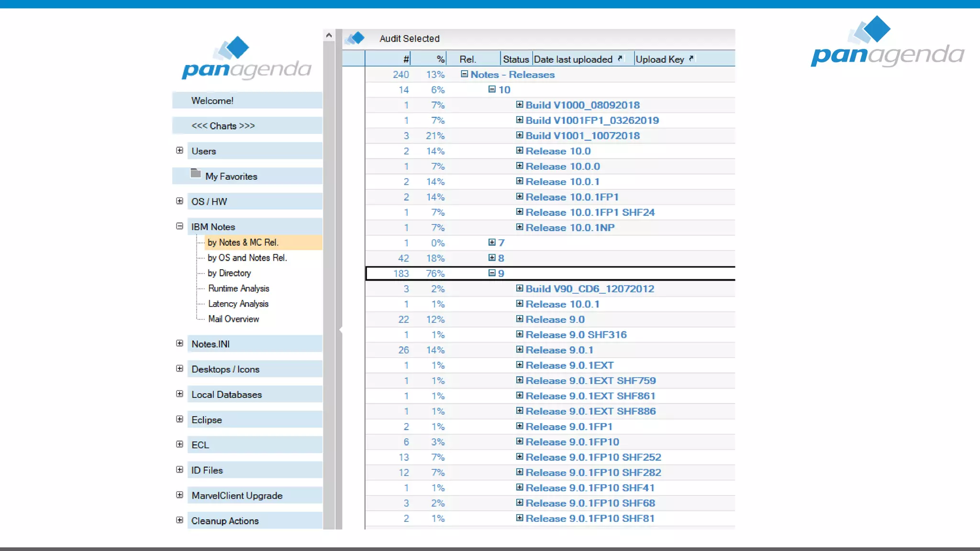This screenshot has width=980, height=551.
Task: Click scroll-up arrow above sidebar
Action: [329, 35]
